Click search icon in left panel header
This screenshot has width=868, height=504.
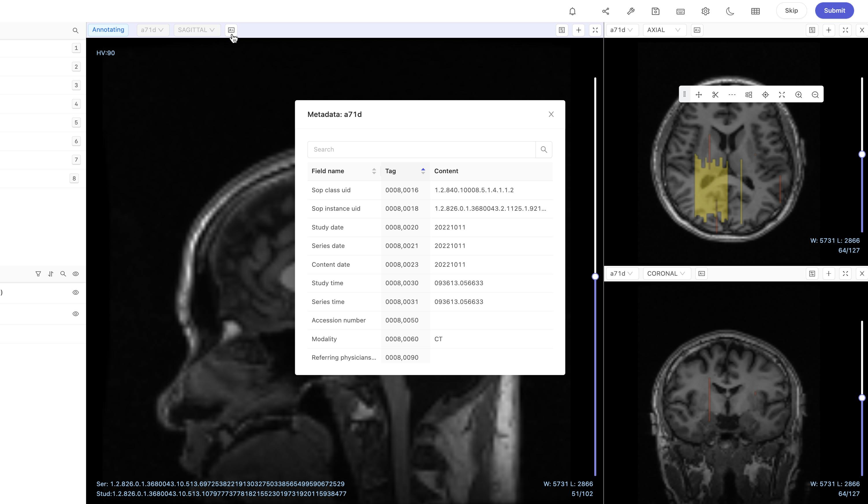click(x=75, y=31)
